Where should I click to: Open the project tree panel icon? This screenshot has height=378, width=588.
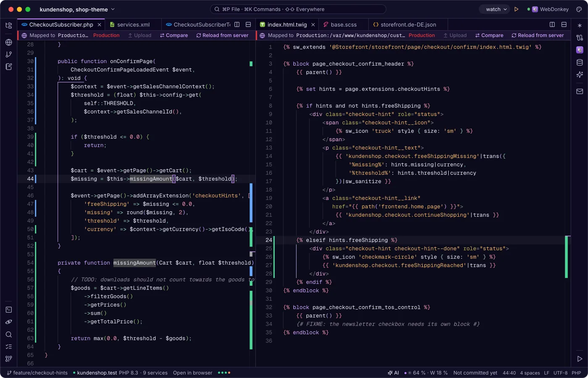coord(9,25)
